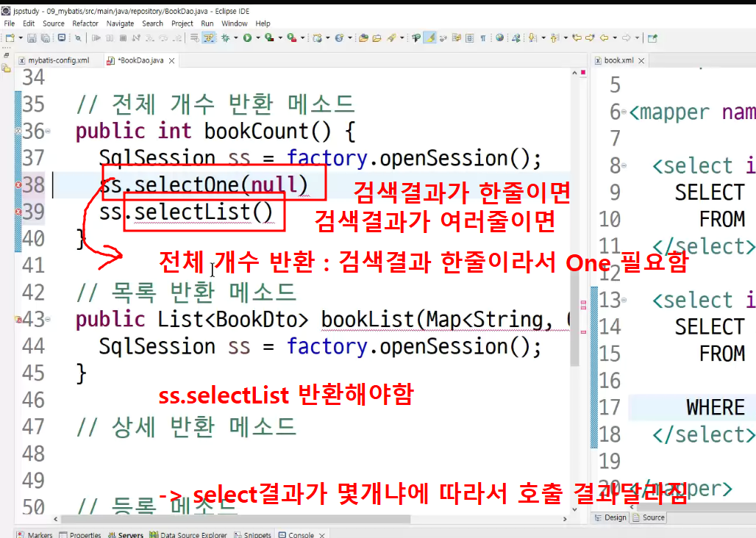Close the BookDao.java editor tab
Image resolution: width=756 pixels, height=538 pixels.
click(x=171, y=61)
